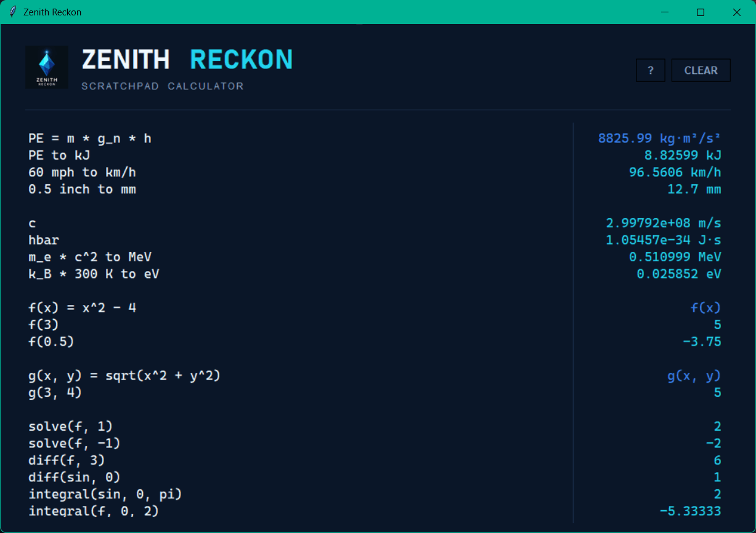Minimize the Zenith Reckon window

(x=665, y=12)
